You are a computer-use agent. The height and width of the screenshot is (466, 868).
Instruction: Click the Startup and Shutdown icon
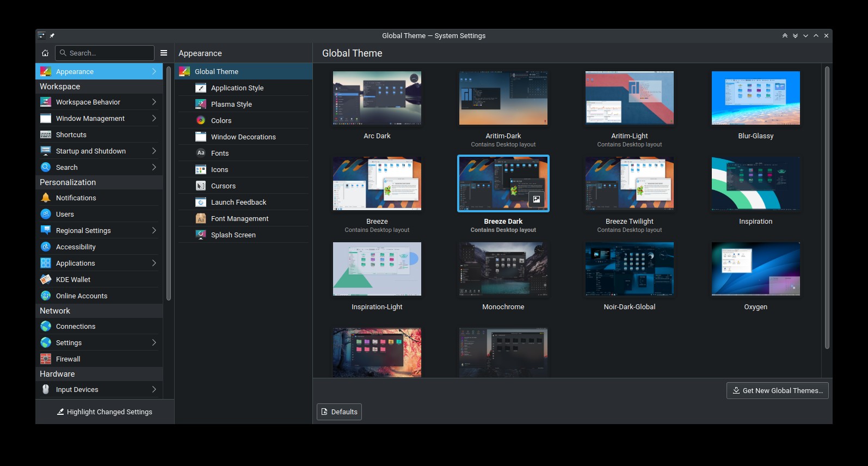(46, 151)
